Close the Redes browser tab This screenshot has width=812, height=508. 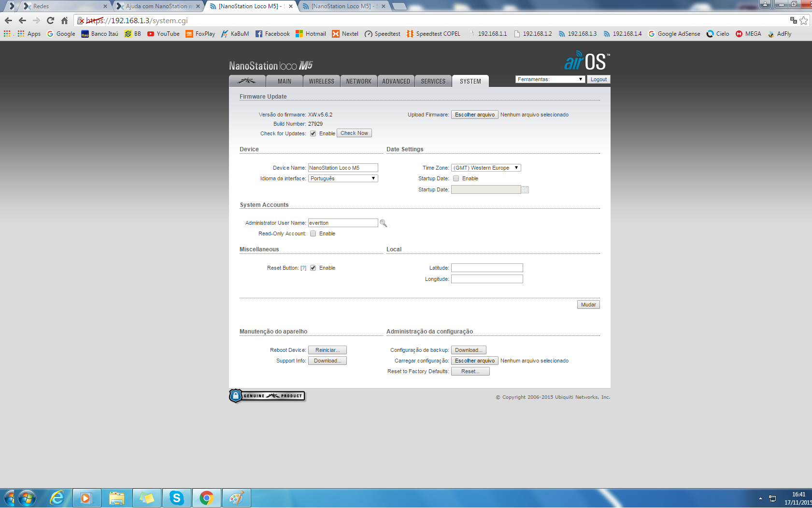pyautogui.click(x=105, y=6)
